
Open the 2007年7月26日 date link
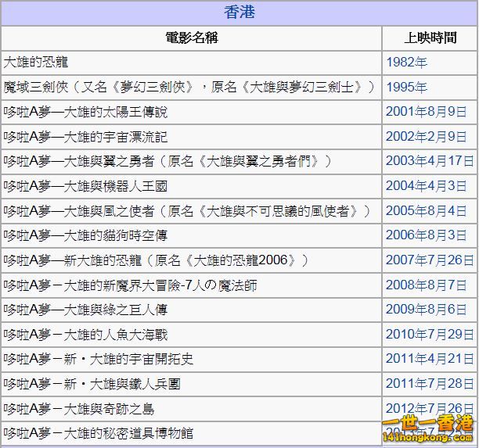pyautogui.click(x=430, y=260)
